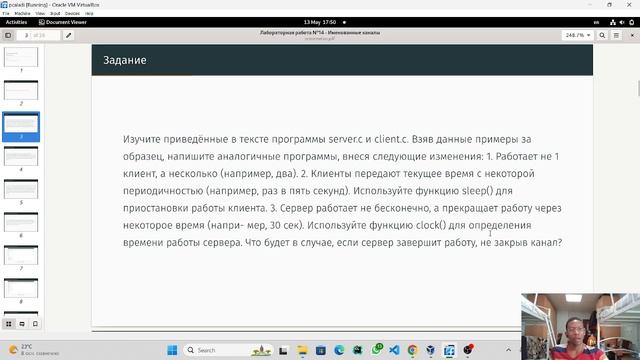
Task: Switch sidebar to outline view
Action: point(22,324)
